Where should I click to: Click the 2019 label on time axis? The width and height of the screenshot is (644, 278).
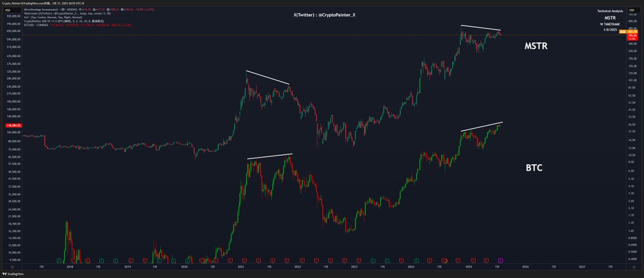(127, 267)
